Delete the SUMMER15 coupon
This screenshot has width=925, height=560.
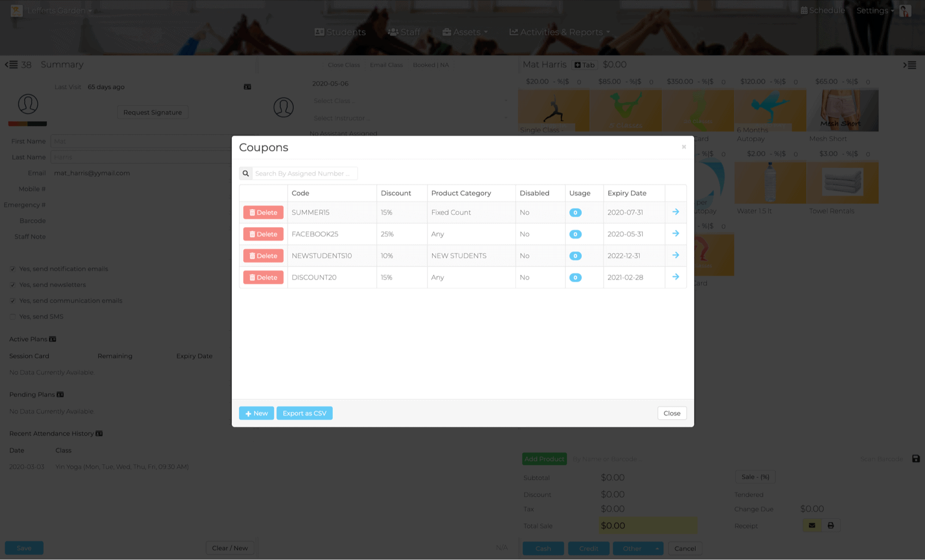263,212
